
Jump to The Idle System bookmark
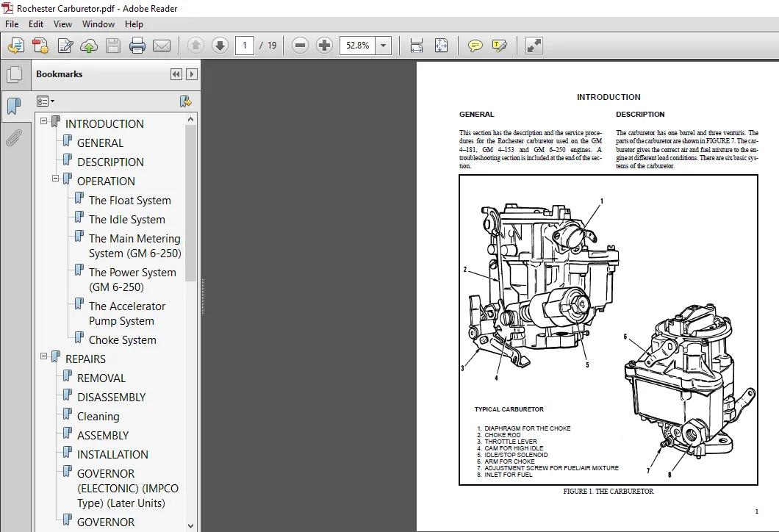click(126, 220)
